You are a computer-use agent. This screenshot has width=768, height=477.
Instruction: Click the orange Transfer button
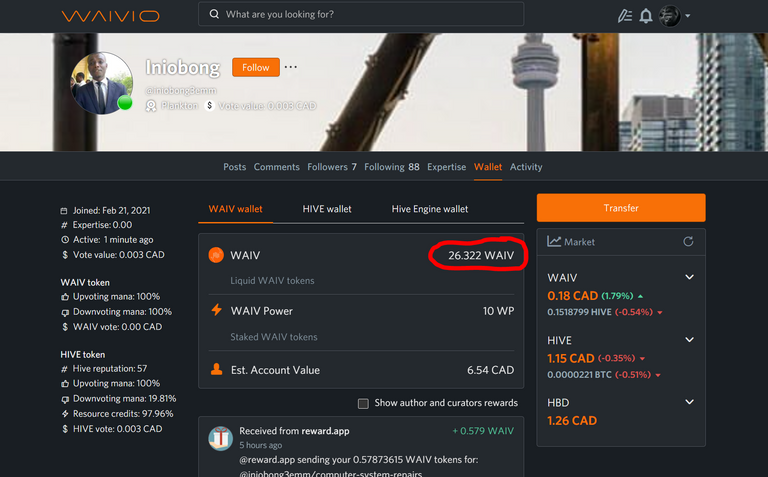[x=621, y=208]
